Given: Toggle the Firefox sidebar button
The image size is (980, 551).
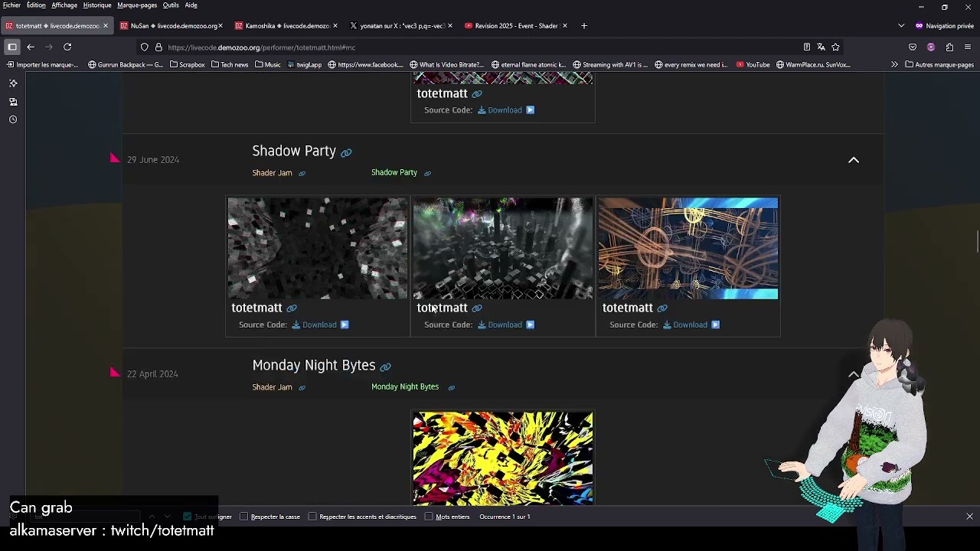Looking at the screenshot, I should pos(12,47).
